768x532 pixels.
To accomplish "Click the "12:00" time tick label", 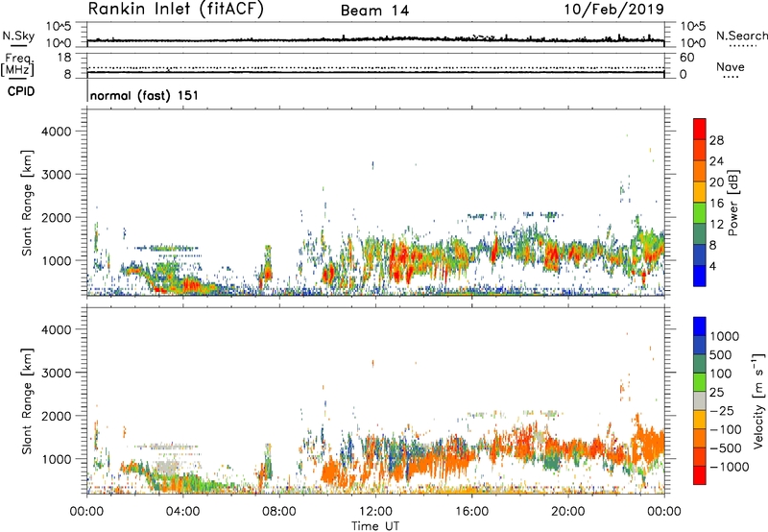I will pyautogui.click(x=375, y=512).
